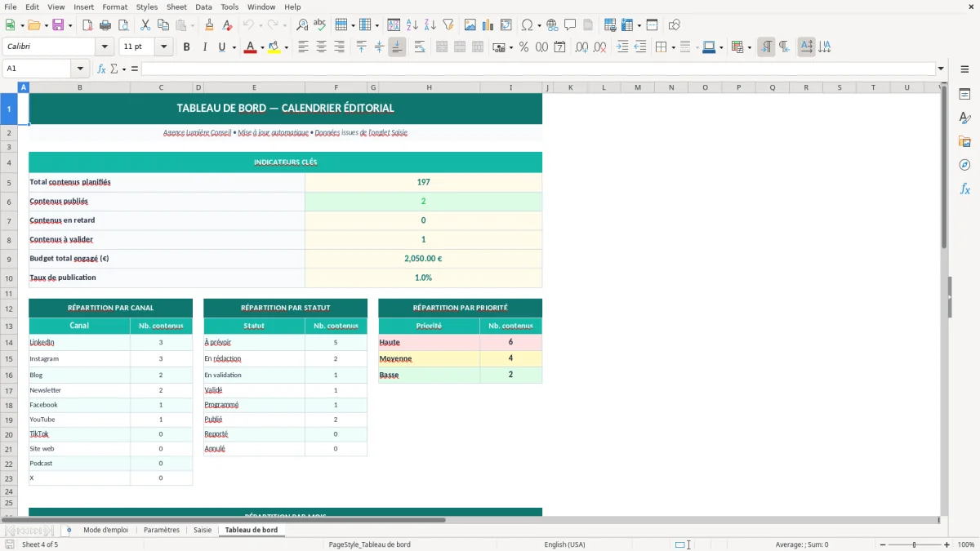980x551 pixels.
Task: Click the Clone Formatting paintbrush
Action: [210, 25]
